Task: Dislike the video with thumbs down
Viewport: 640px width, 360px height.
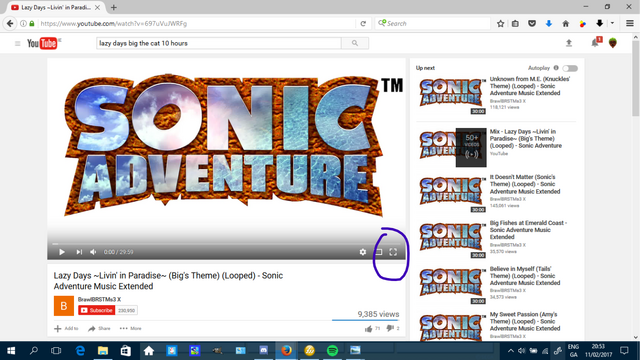Action: click(390, 328)
